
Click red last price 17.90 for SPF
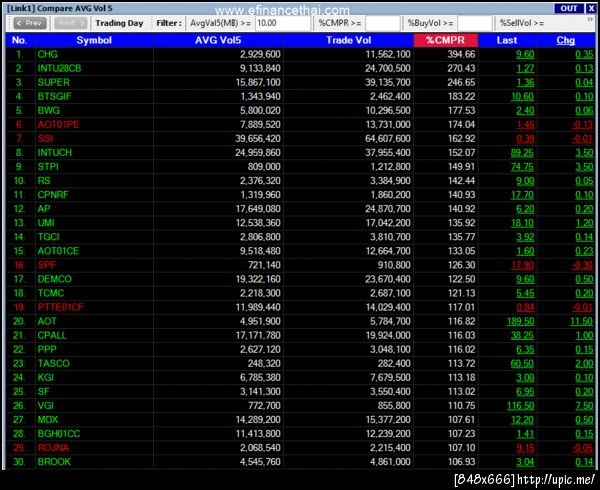[x=522, y=265]
